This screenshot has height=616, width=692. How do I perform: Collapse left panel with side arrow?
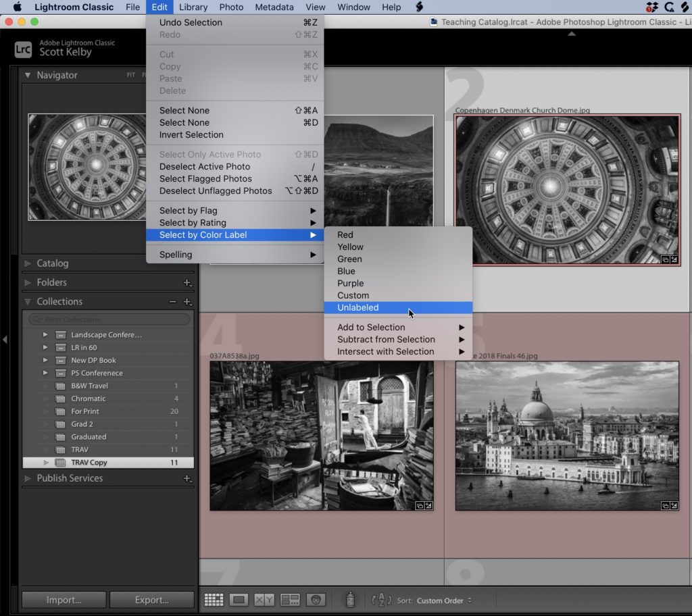[5, 339]
